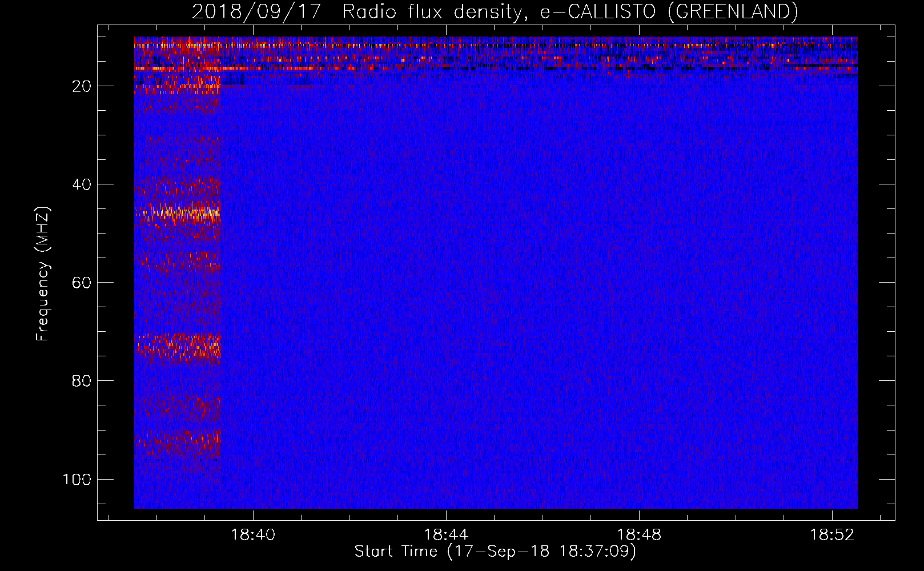Select the 18:48 time axis label
The width and height of the screenshot is (924, 571).
pos(639,534)
